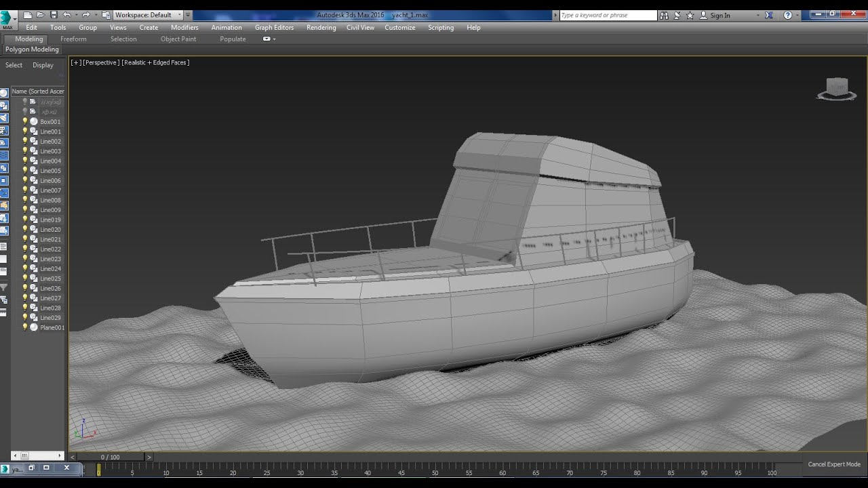Toggle the light bulb visibility of Line001
Screen dimensions: 868x488
[25, 131]
